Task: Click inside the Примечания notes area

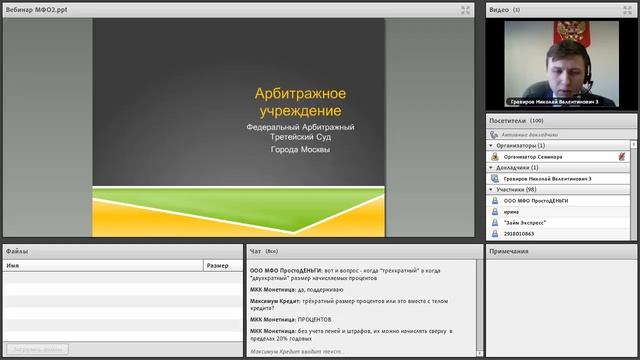Action: click(561, 308)
